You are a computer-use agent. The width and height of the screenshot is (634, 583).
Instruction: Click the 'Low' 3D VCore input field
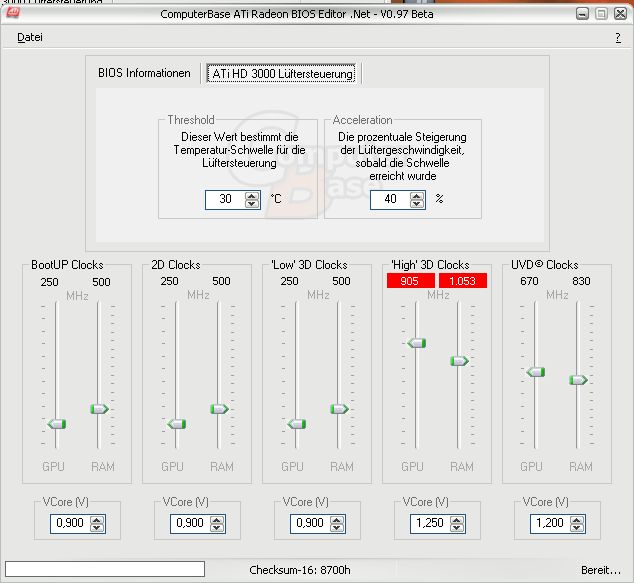pos(310,523)
